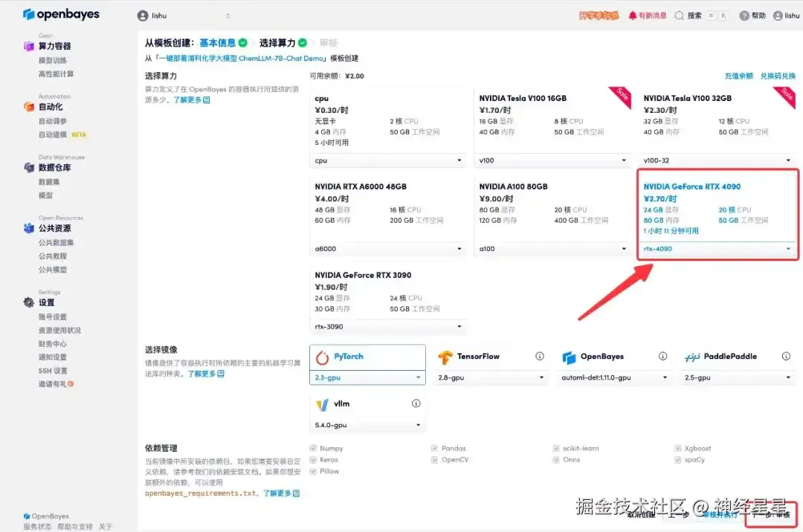Click the 数据仓库 sidebar icon
803x532 pixels.
(29, 168)
